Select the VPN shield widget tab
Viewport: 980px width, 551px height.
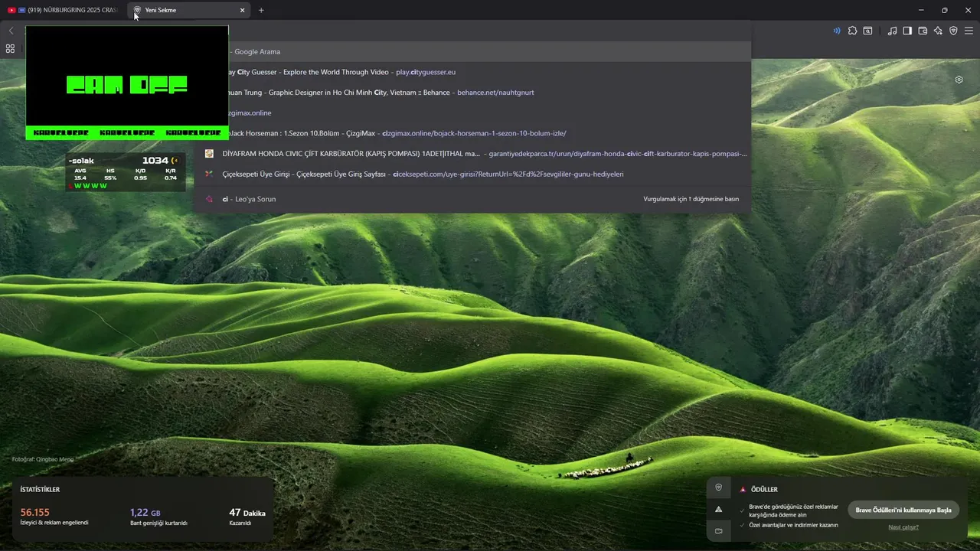pyautogui.click(x=718, y=487)
